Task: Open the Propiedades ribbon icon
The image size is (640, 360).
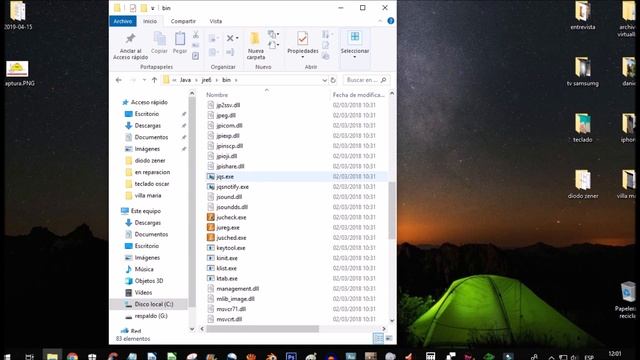Action: pos(302,39)
